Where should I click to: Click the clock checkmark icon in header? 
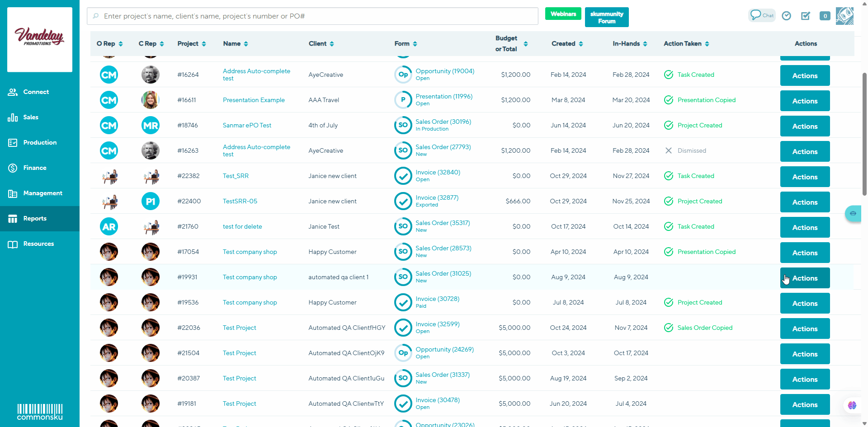click(x=787, y=16)
